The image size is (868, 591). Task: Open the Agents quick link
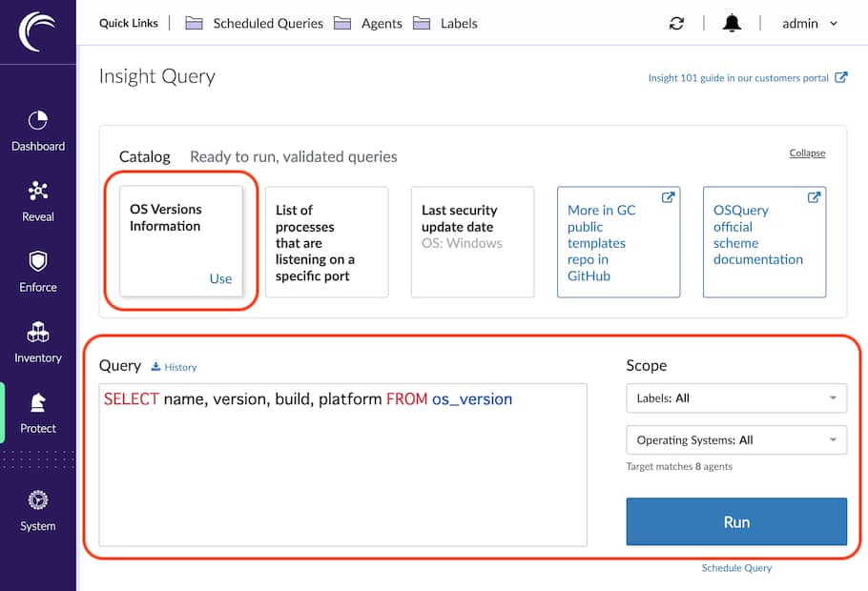point(368,24)
